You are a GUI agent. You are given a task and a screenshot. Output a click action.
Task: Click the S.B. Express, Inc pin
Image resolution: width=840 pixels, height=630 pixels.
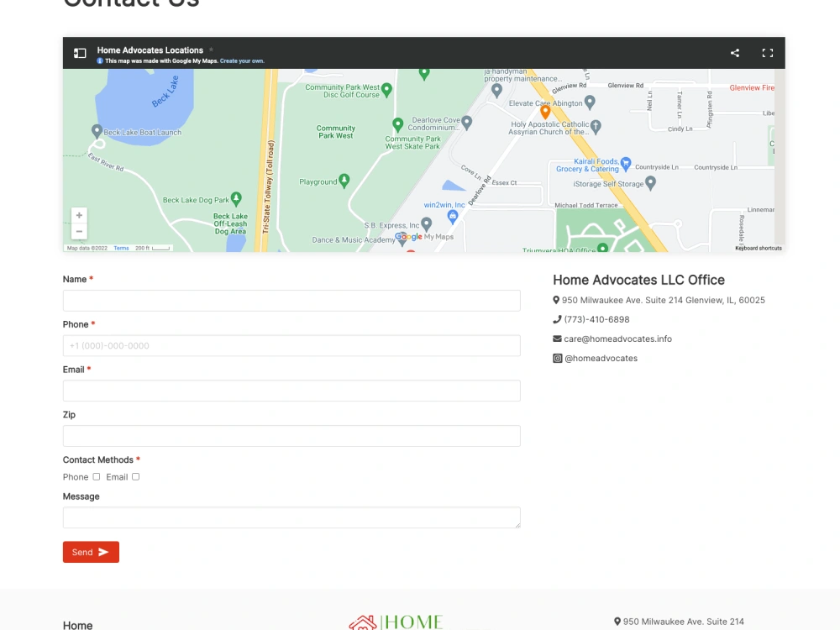coord(427,224)
